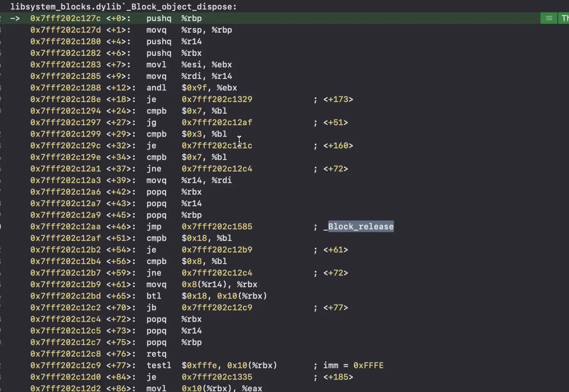This screenshot has width=569, height=392.
Task: Click the <+160> jump offset comment
Action: [x=338, y=145]
